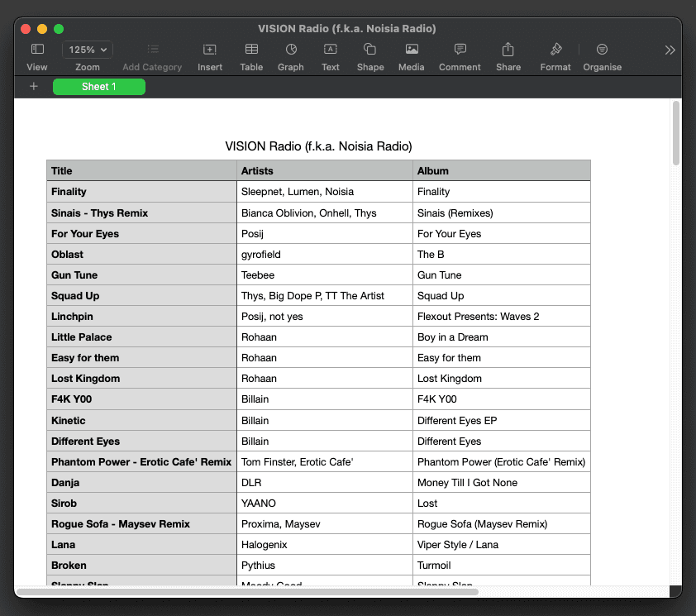Select the Lana title cell
Viewport: 696px width, 616px height.
coord(141,545)
